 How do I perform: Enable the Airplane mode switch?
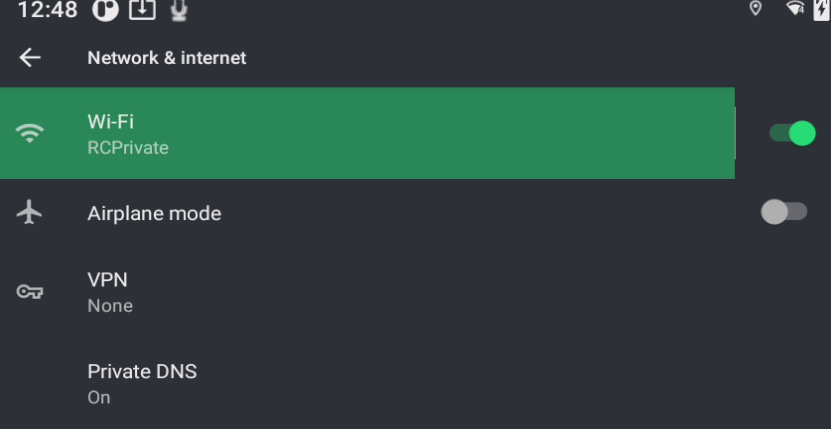784,212
